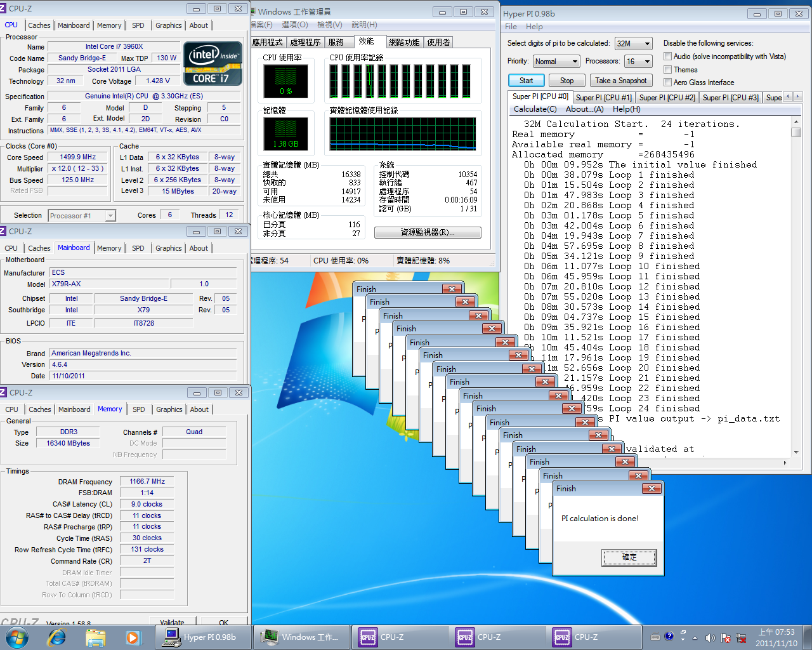The width and height of the screenshot is (812, 650).
Task: Open 網路功能 tab in Task Manager
Action: [404, 42]
